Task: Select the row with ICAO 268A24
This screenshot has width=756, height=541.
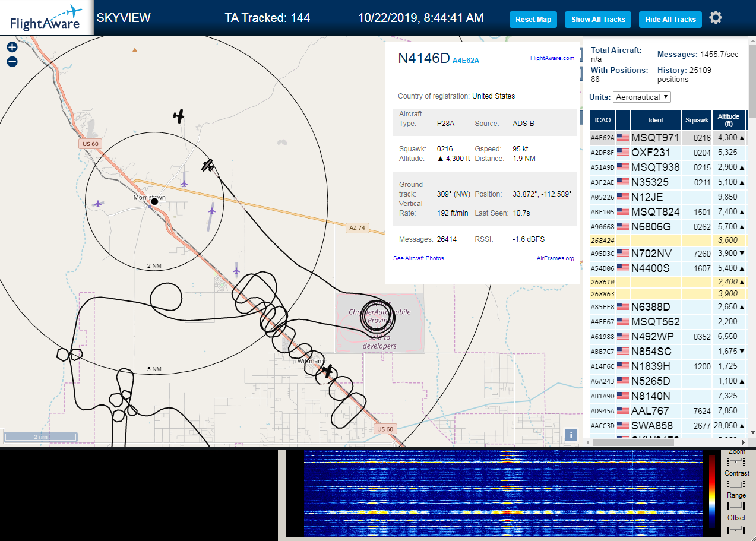Action: tap(668, 241)
